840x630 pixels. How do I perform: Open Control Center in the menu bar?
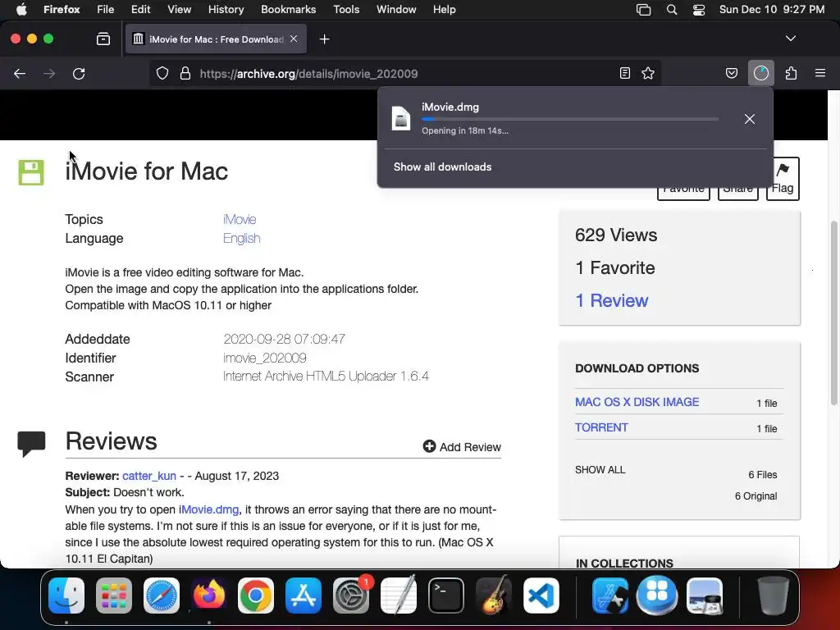pyautogui.click(x=699, y=10)
